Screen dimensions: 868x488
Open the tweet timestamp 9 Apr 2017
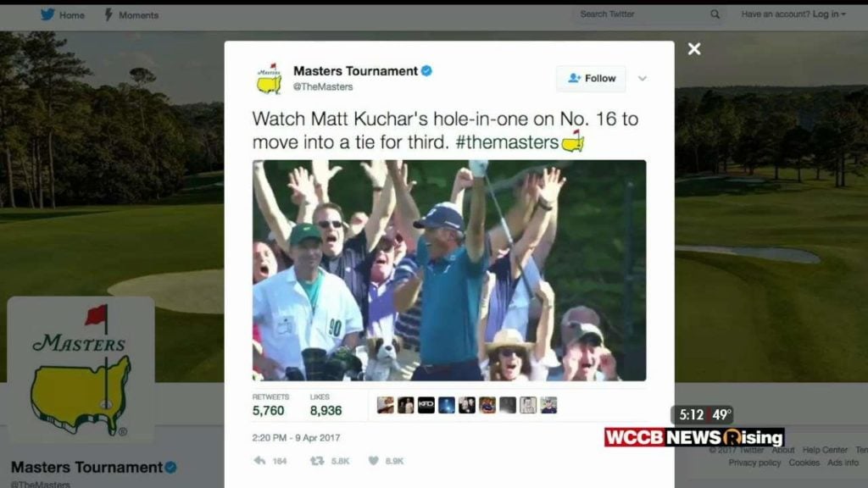click(296, 438)
